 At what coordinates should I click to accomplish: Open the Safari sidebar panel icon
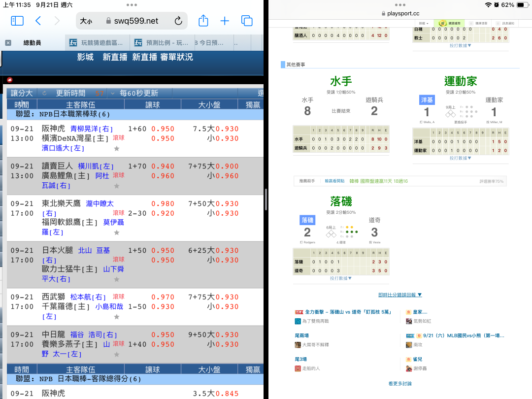tap(17, 21)
